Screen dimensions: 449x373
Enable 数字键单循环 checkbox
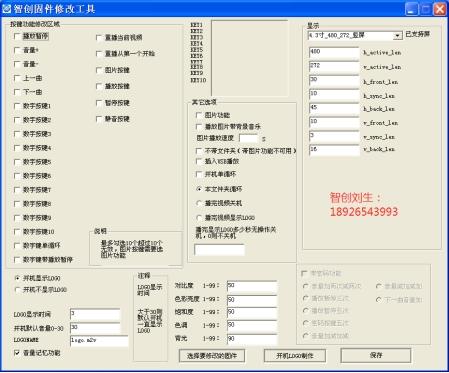click(17, 246)
